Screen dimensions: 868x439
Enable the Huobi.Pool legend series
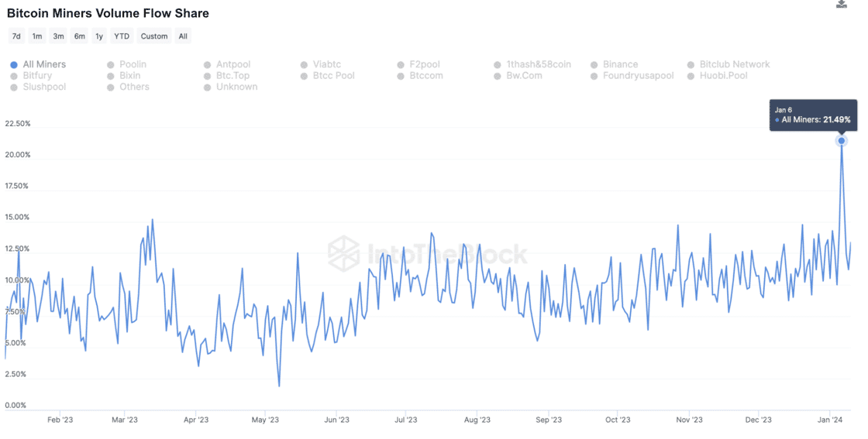point(718,76)
